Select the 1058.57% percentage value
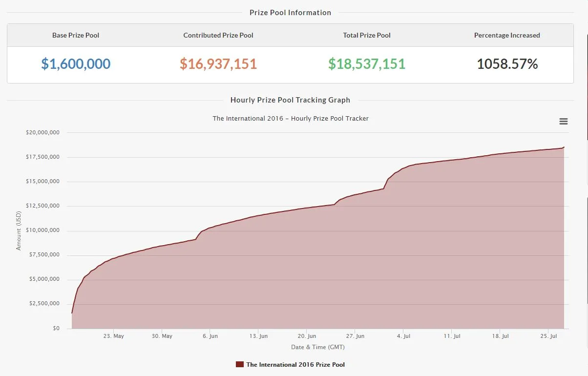Image resolution: width=588 pixels, height=376 pixels. point(507,64)
